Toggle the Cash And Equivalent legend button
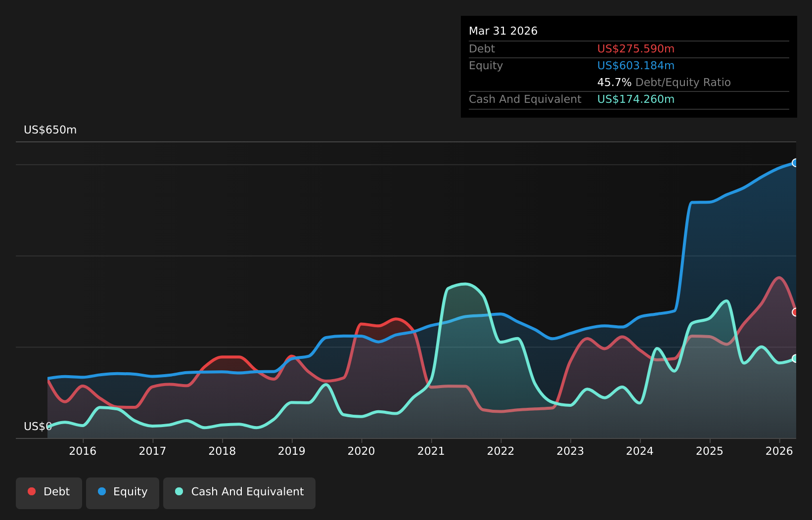Viewport: 812px width, 520px height. click(239, 493)
